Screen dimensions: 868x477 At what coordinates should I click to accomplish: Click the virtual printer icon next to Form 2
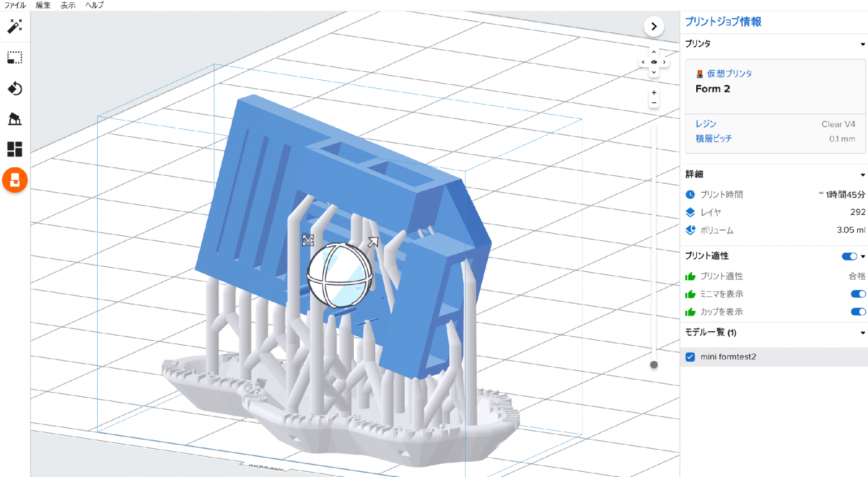click(x=699, y=73)
